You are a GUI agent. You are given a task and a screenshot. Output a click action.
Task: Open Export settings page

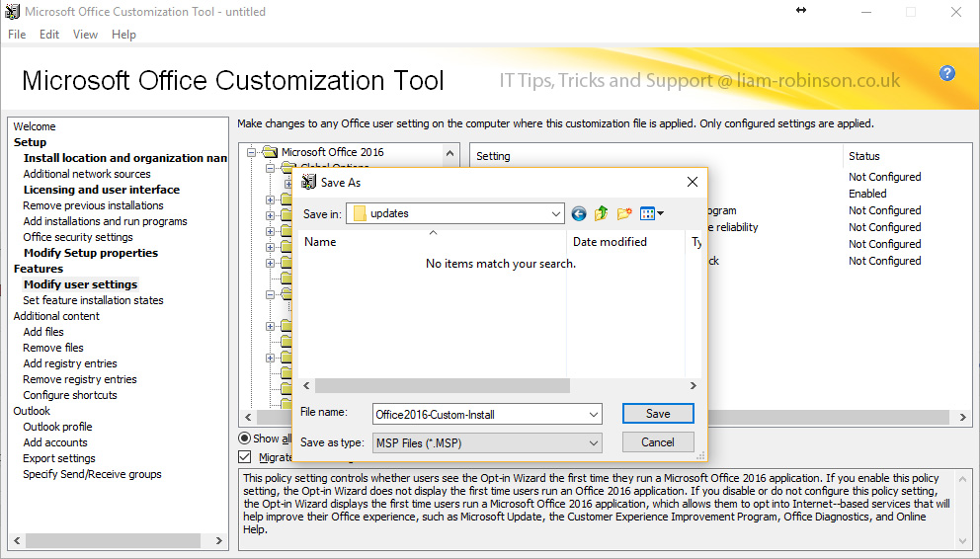59,458
